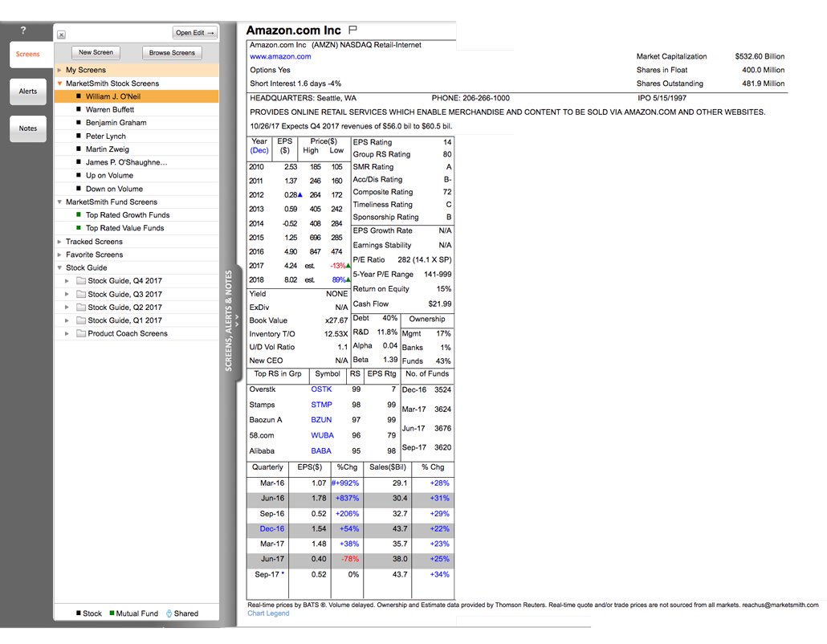
Task: Click the BABA symbol link
Action: 321,451
